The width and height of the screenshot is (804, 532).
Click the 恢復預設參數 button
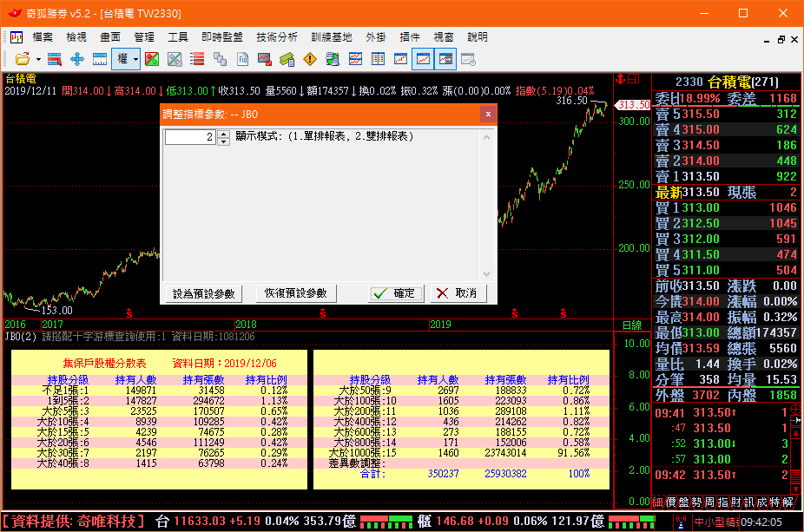296,293
